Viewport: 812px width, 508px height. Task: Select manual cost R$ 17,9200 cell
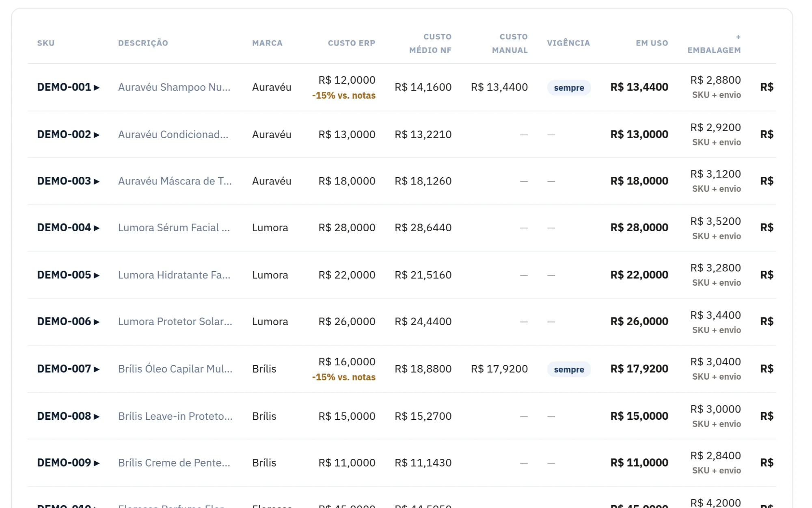click(499, 369)
